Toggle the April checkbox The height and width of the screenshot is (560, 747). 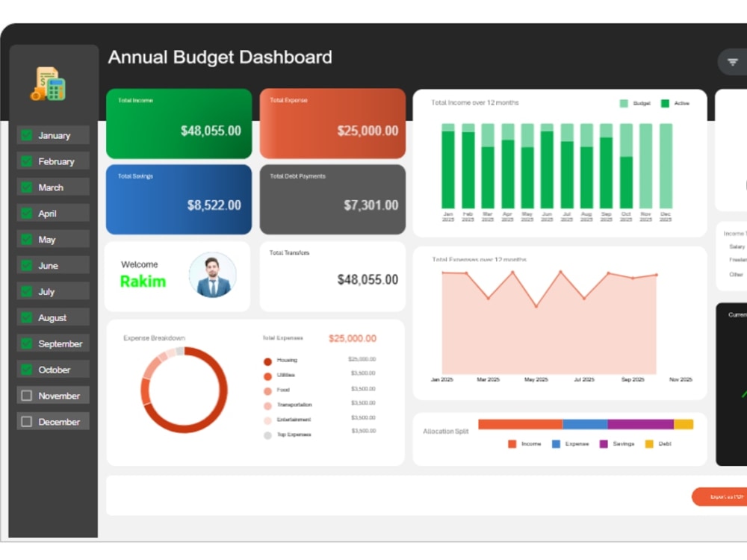[27, 214]
